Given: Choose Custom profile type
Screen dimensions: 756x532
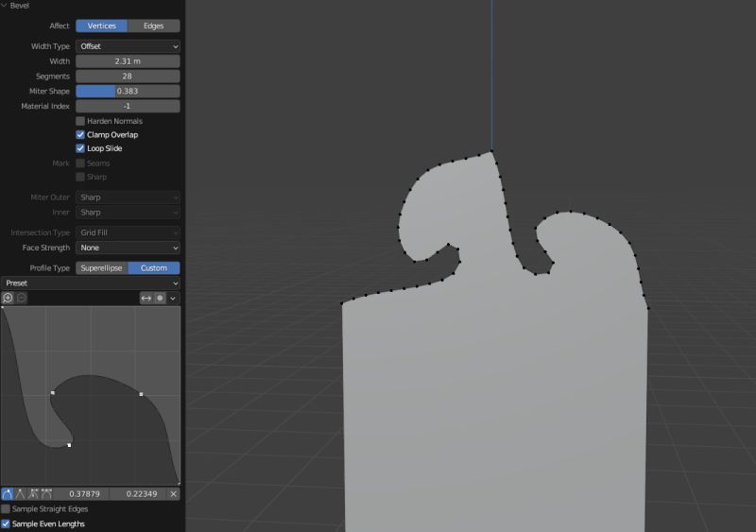Looking at the screenshot, I should 154,268.
